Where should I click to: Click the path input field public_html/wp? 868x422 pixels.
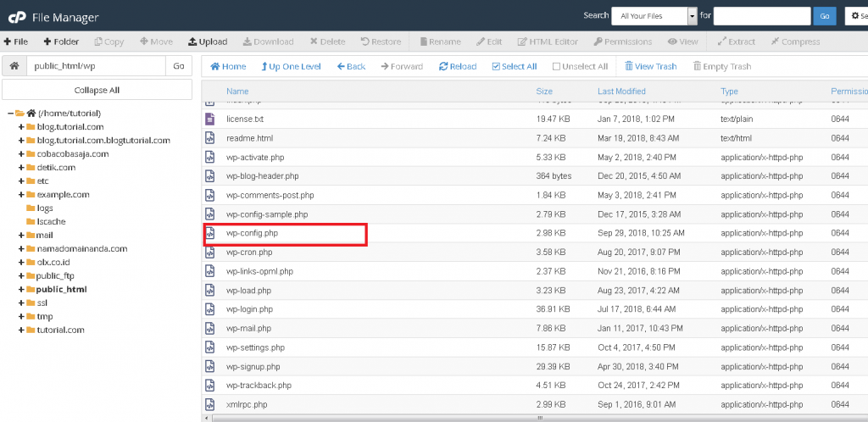[97, 66]
